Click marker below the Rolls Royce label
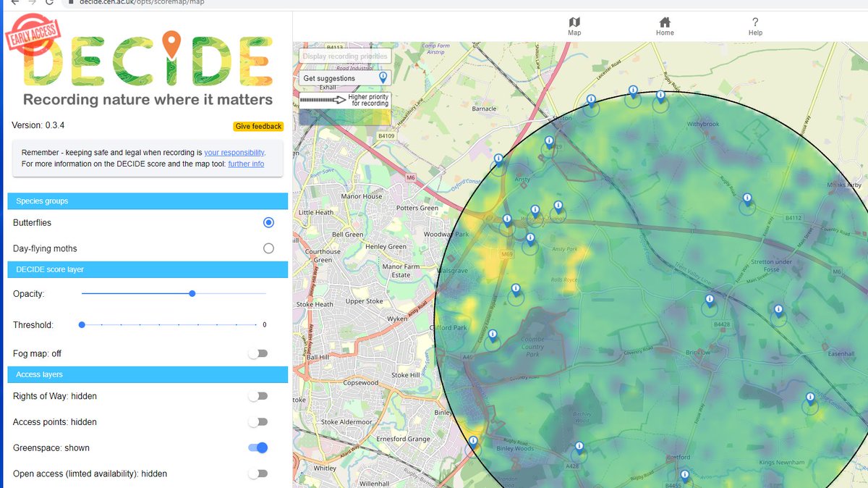 tap(516, 291)
